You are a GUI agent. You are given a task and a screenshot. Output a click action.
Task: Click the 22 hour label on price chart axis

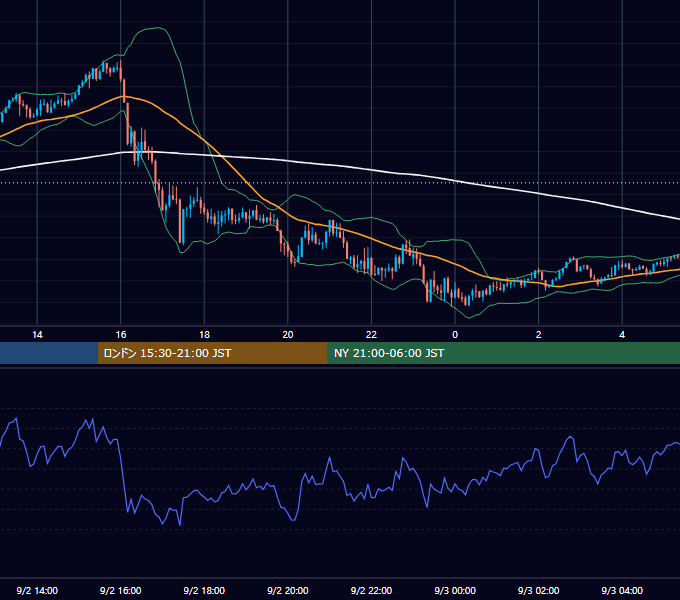(x=371, y=335)
